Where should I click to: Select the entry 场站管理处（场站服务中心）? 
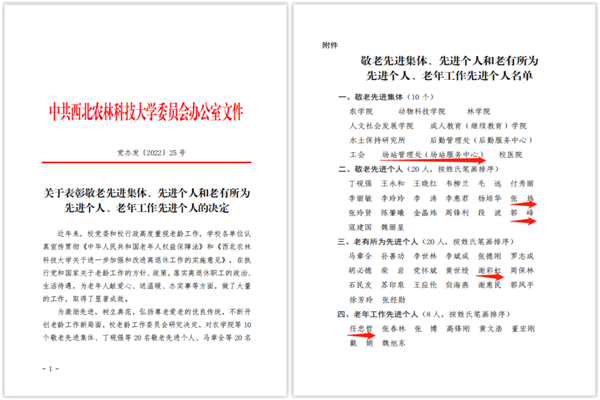click(432, 155)
